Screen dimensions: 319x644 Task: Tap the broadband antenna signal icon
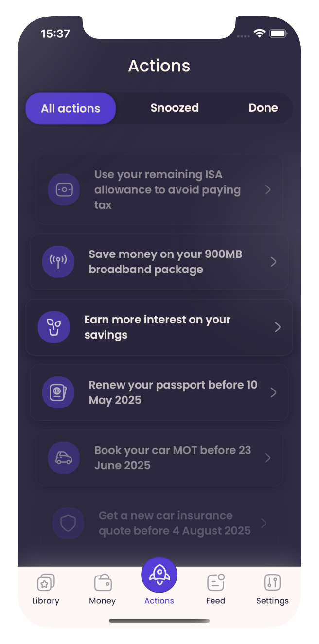[x=58, y=262]
